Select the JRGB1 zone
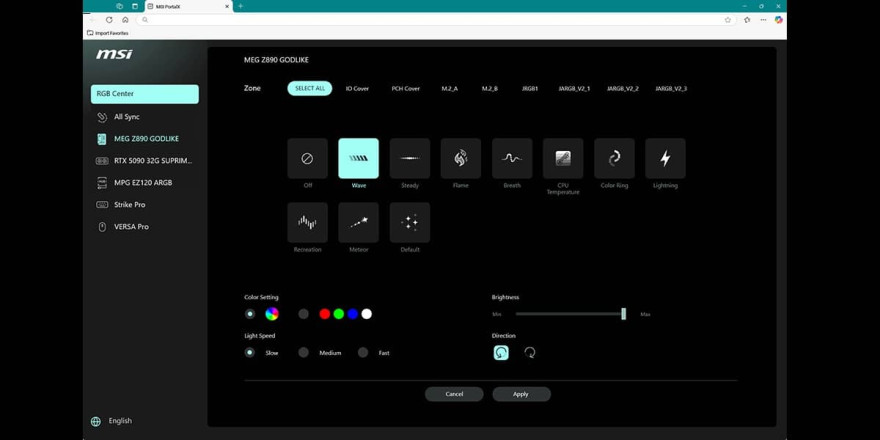The width and height of the screenshot is (880, 440). click(x=530, y=89)
